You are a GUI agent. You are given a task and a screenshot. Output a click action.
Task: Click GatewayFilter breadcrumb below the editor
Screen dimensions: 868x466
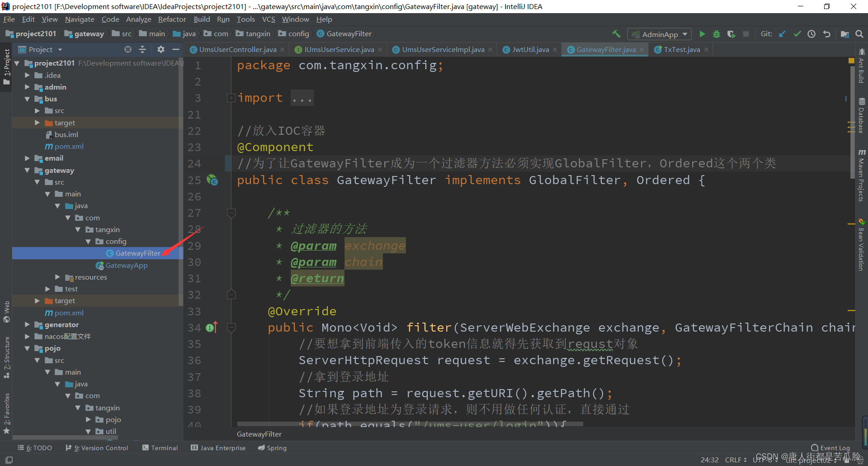[x=259, y=434]
